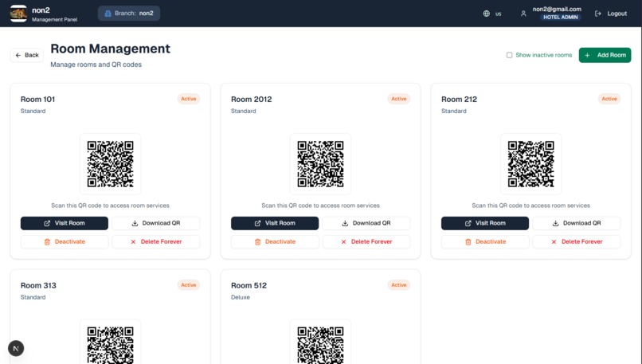
Task: Click the Room 101 QR code image
Action: (x=110, y=164)
